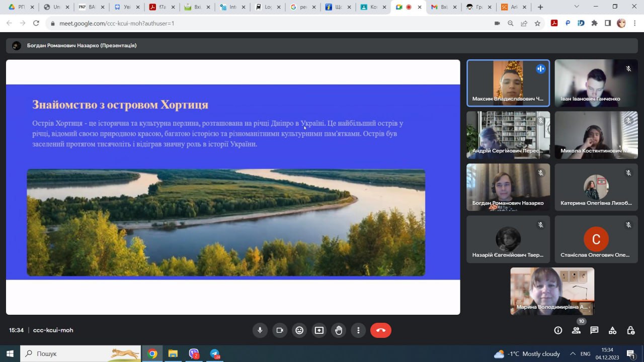Switch to the Gmail browser tab
The width and height of the screenshot is (644, 362).
pyautogui.click(x=443, y=7)
